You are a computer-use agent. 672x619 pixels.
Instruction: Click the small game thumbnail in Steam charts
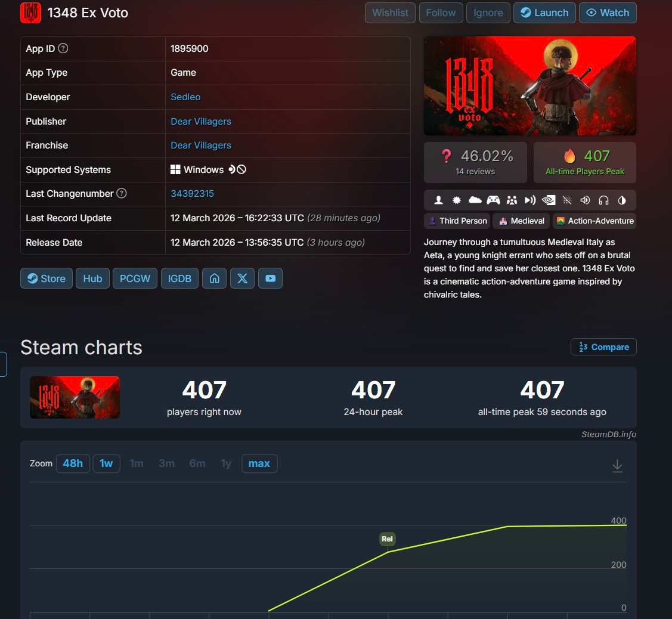point(75,397)
